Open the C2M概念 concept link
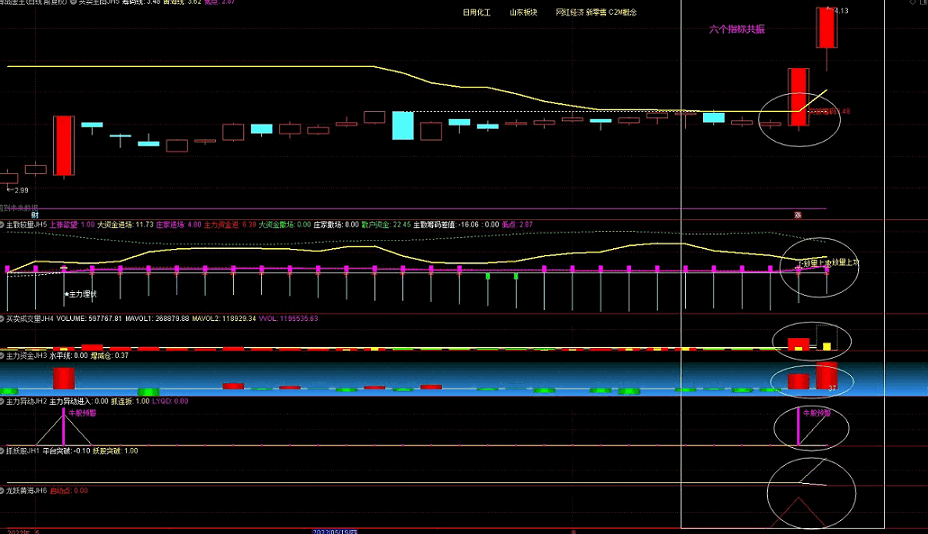 point(623,12)
